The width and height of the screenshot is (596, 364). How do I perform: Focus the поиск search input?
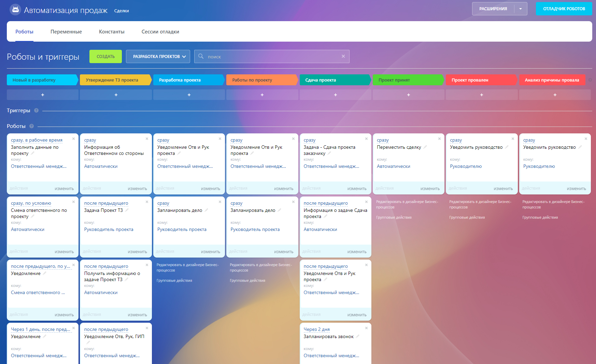(x=272, y=56)
